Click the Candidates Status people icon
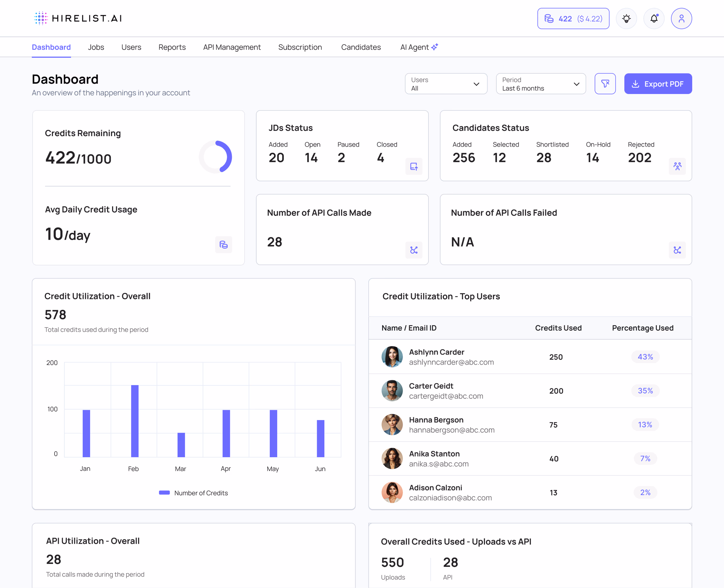 click(x=677, y=166)
